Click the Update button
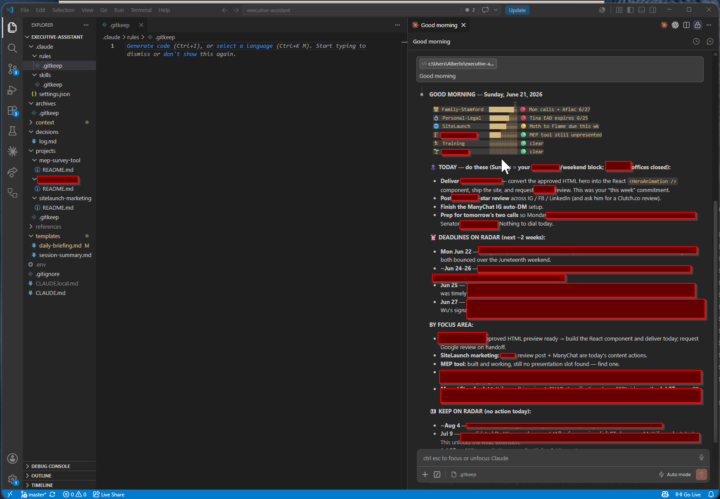 coord(517,10)
